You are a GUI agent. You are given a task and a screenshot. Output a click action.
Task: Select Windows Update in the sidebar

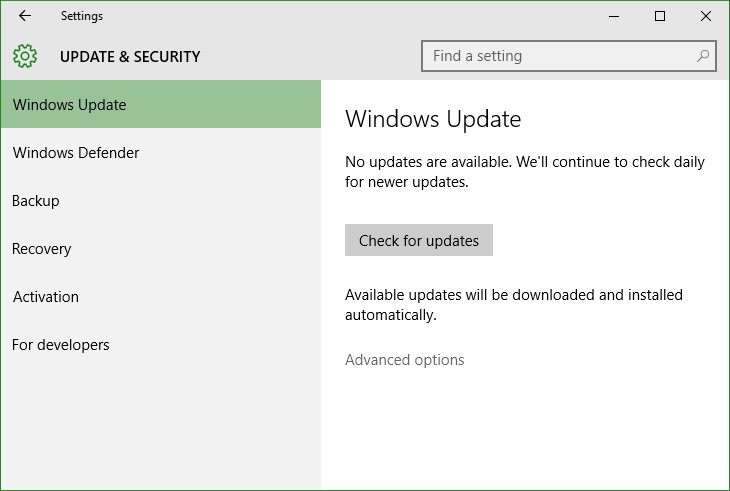tap(161, 104)
